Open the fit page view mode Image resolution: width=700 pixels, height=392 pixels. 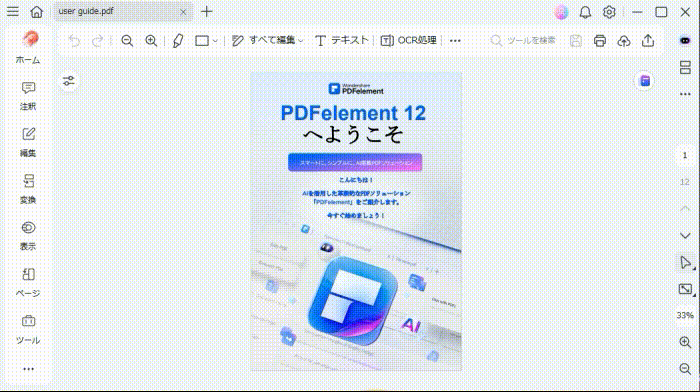tap(685, 289)
